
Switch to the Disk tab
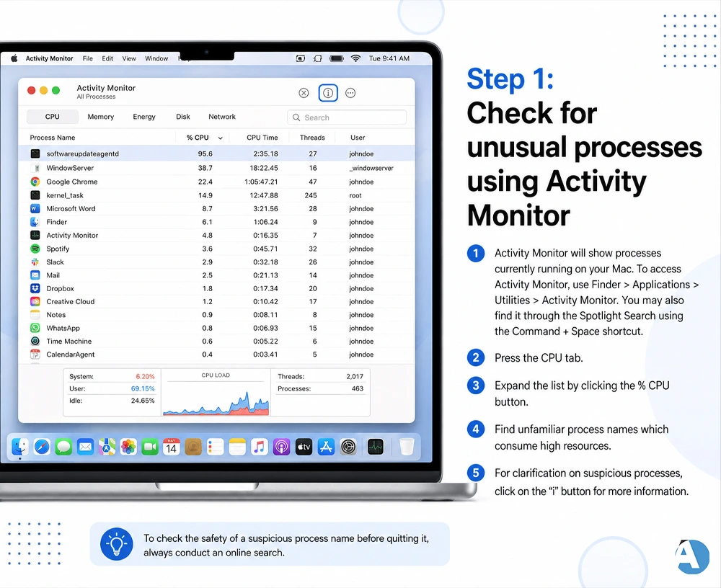[183, 117]
